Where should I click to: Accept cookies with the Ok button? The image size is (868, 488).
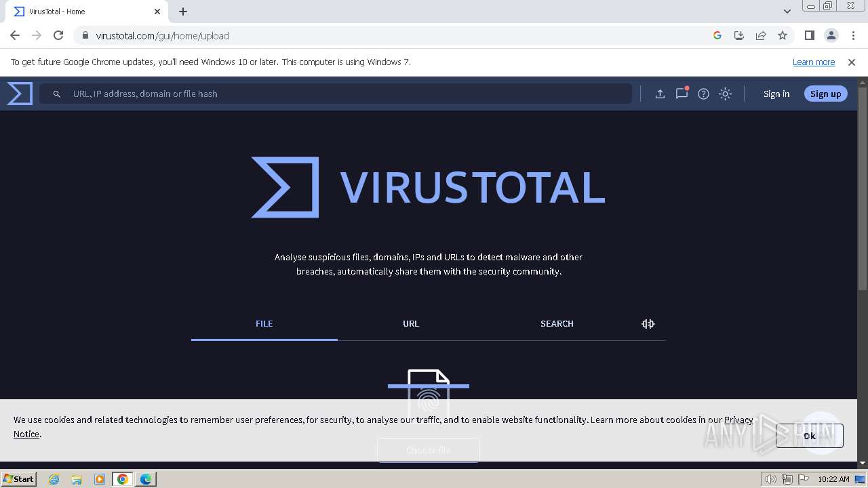coord(810,436)
